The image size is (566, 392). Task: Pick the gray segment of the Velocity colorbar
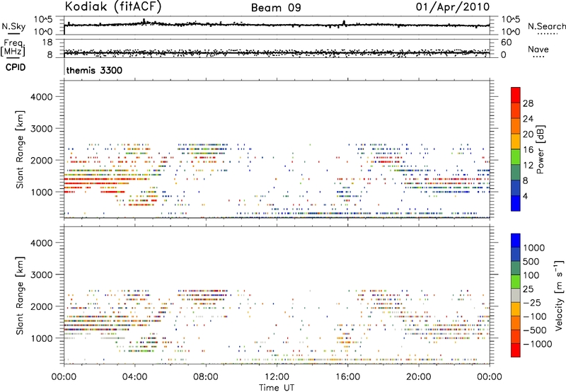[x=516, y=296]
